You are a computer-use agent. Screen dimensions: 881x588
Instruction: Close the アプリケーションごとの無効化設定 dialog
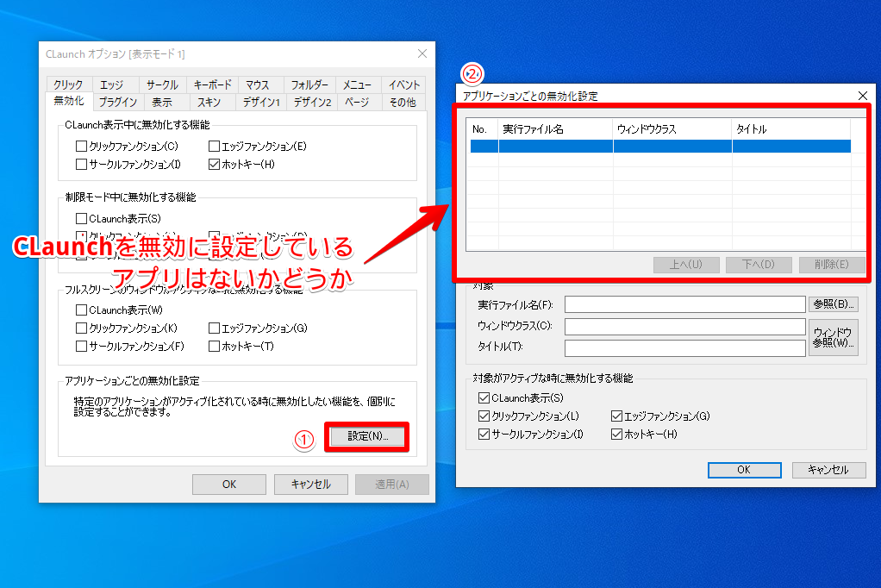pos(863,96)
